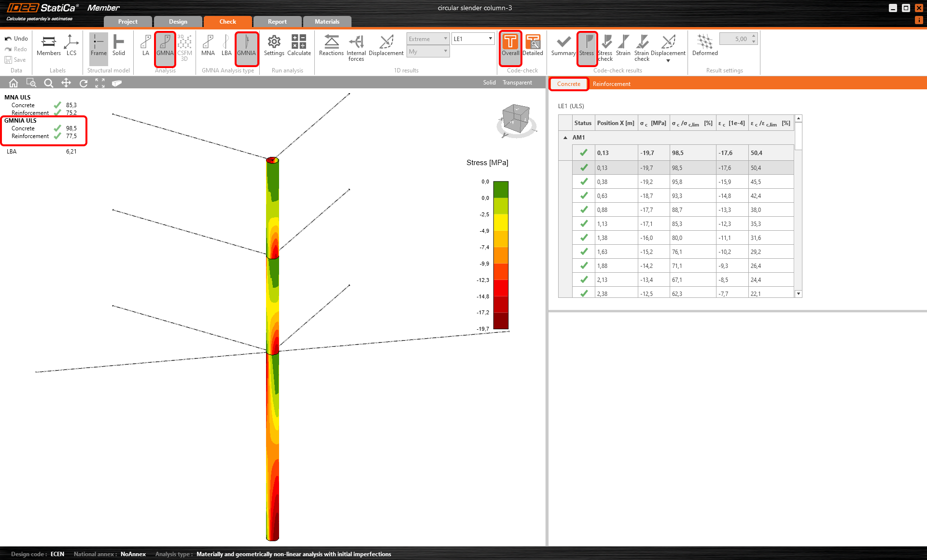Switch to the Report tab
This screenshot has height=560, width=927.
277,22
